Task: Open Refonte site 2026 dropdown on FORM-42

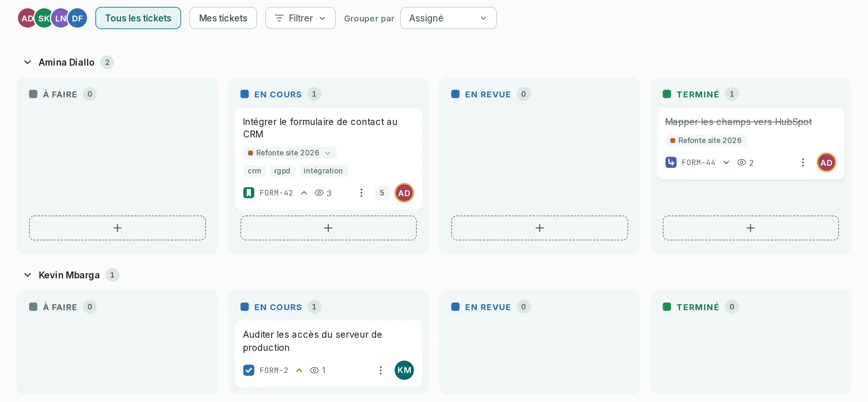Action: [x=290, y=153]
